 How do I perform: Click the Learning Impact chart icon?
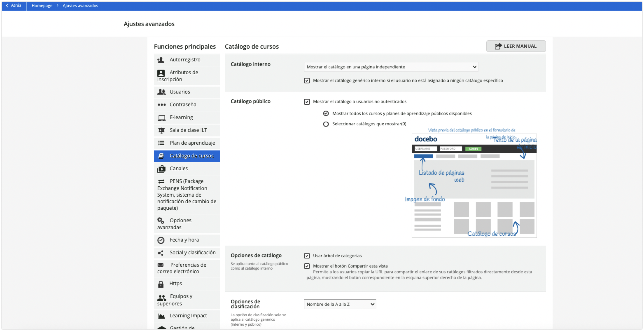coord(161,316)
